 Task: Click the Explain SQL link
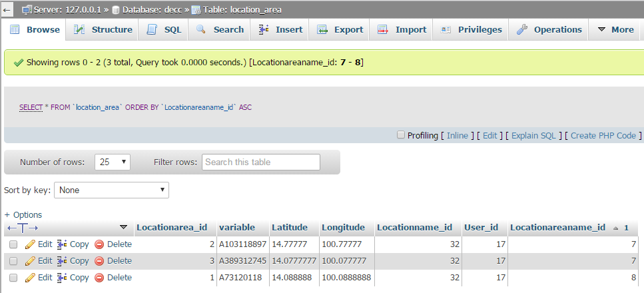click(533, 135)
